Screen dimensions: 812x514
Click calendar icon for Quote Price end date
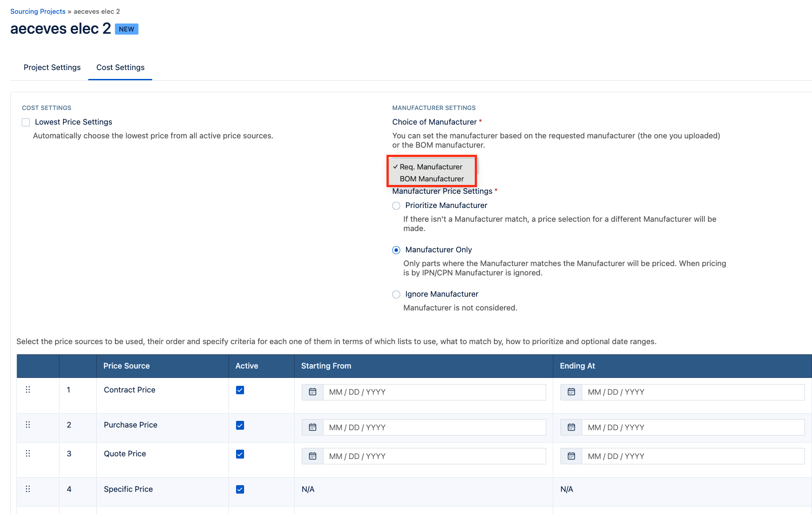pos(571,456)
